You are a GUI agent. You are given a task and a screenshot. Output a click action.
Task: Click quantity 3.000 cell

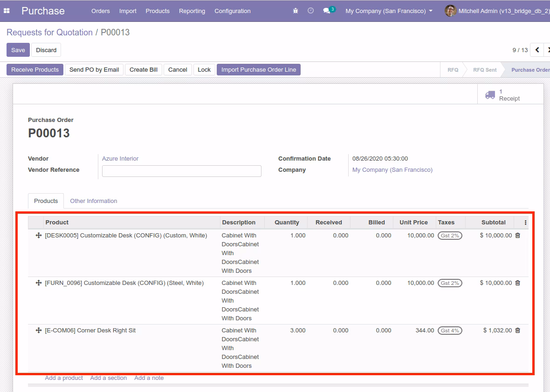298,331
